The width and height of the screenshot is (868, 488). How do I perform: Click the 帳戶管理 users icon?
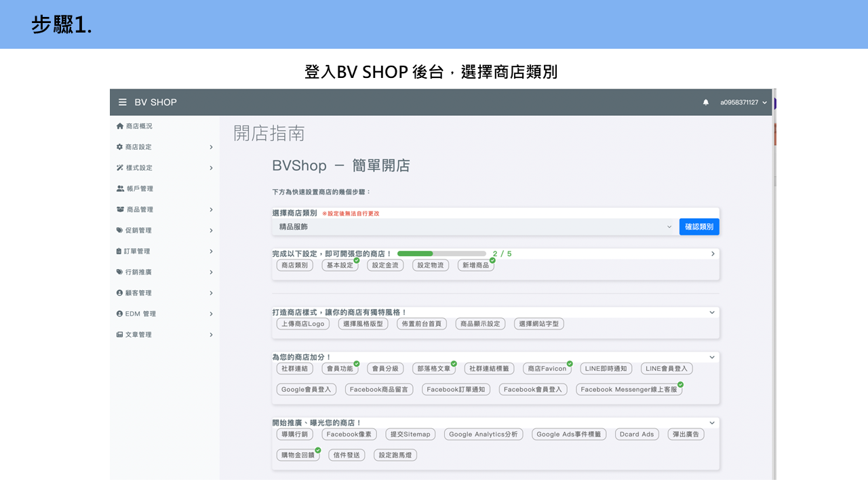pyautogui.click(x=120, y=188)
